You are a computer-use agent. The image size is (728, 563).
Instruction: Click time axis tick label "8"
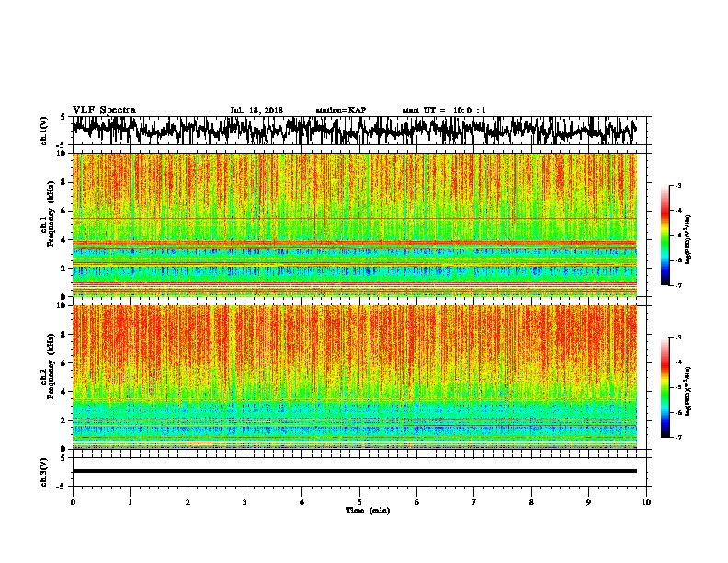coord(531,502)
